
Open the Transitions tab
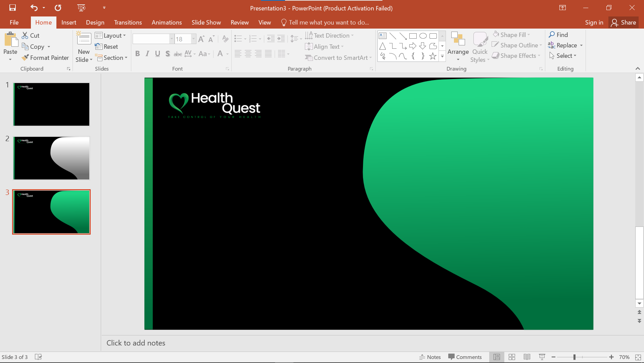(128, 23)
